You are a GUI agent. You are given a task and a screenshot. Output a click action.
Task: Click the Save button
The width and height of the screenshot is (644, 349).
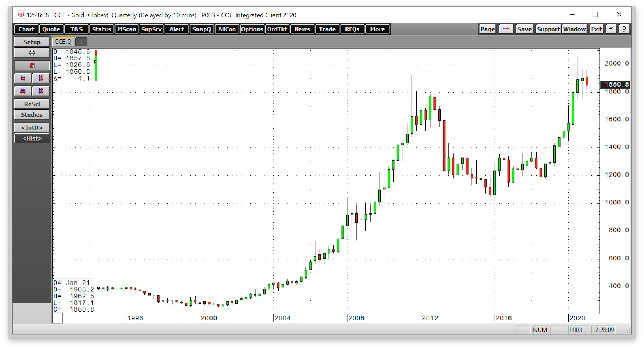tap(524, 29)
